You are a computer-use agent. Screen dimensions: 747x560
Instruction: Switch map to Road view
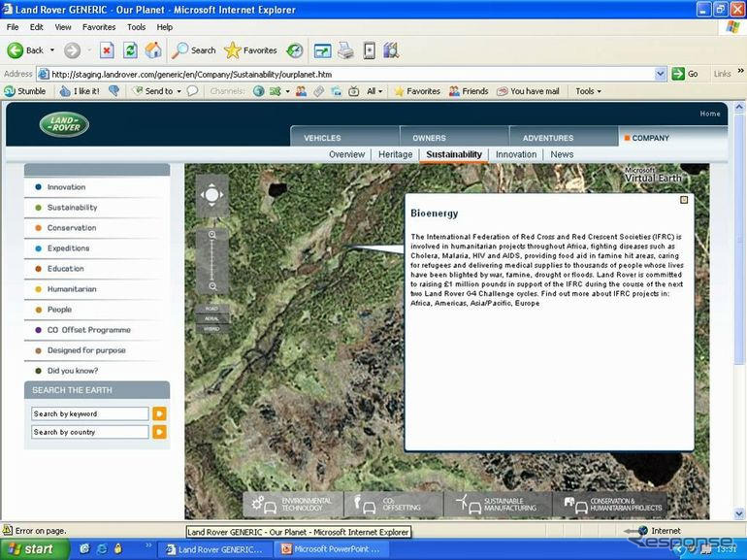[x=211, y=309]
